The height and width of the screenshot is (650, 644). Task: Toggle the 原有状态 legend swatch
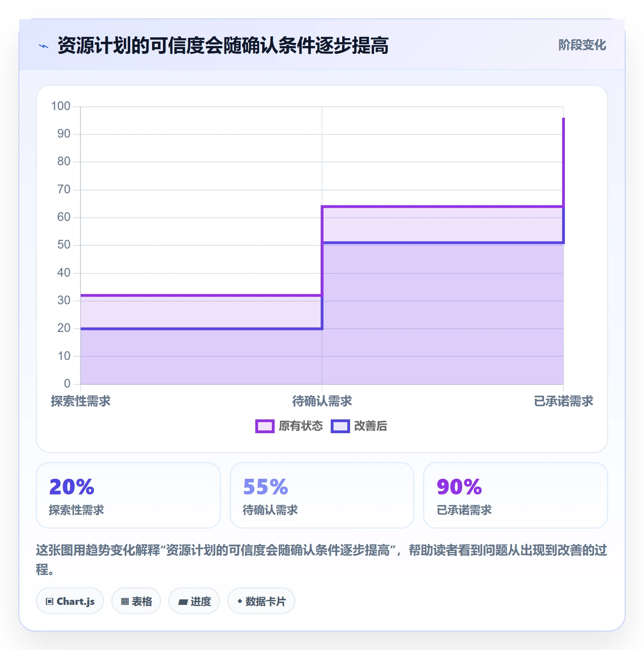[265, 426]
